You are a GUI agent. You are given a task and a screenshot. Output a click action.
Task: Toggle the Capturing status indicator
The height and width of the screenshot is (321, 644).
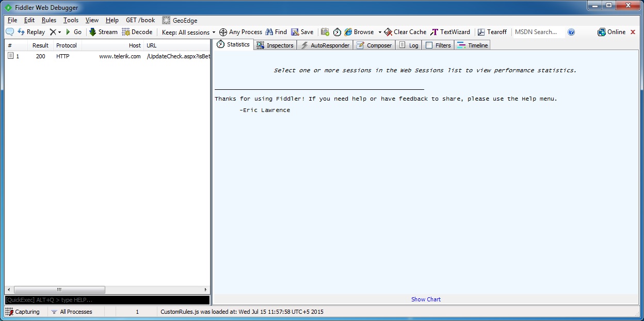pyautogui.click(x=23, y=312)
